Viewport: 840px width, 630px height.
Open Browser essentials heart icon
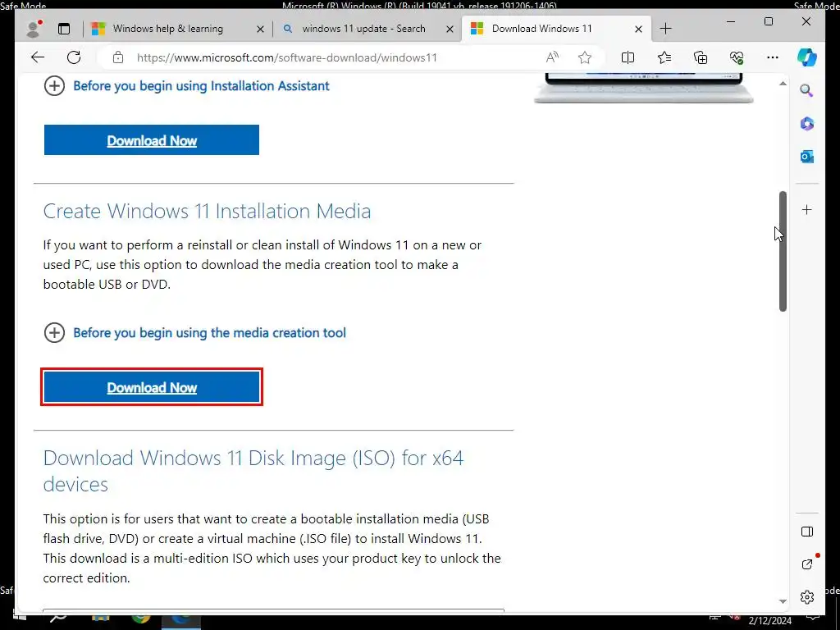(737, 57)
